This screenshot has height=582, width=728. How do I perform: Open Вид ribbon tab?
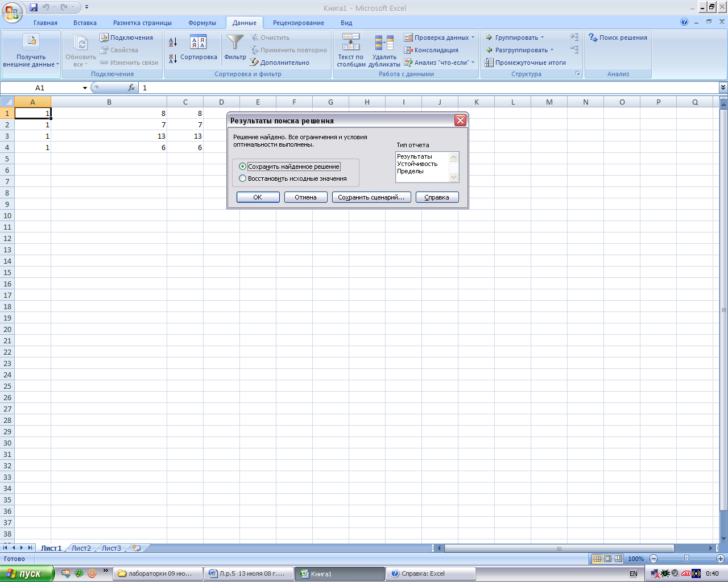point(346,23)
